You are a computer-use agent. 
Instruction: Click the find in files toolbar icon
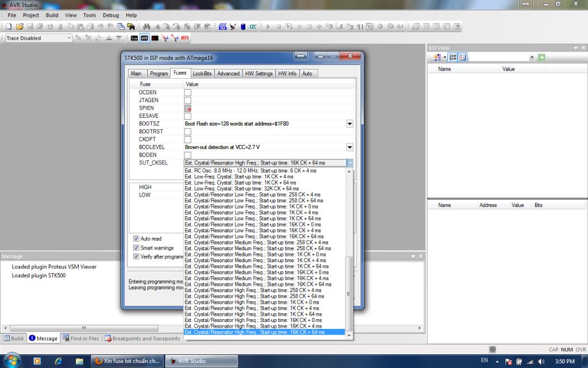[131, 26]
